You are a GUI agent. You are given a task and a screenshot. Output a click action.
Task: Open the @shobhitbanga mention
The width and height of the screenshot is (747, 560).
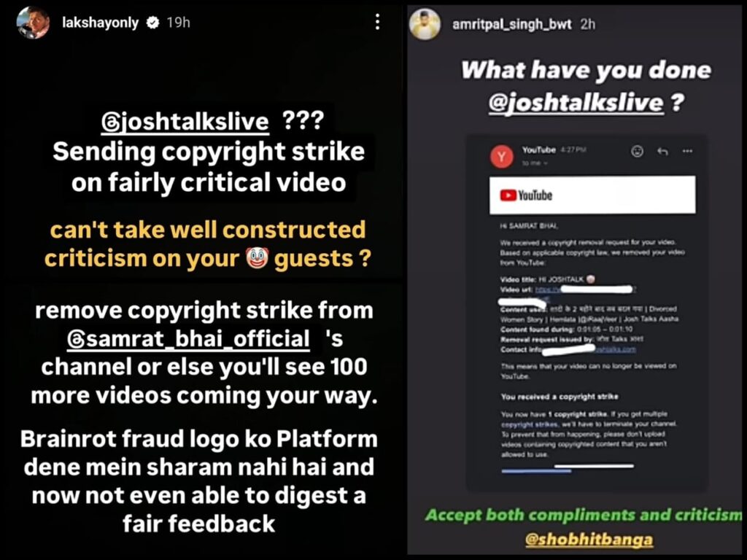(x=589, y=540)
